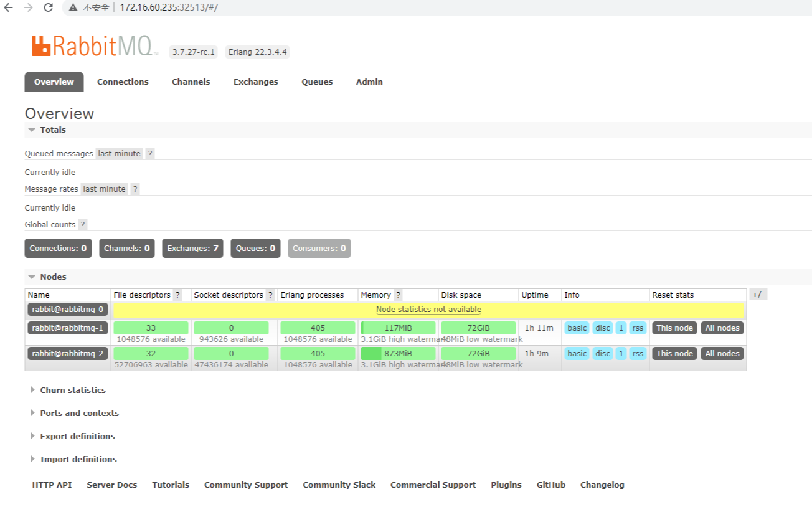Click help icon next to Queued messages

[150, 154]
